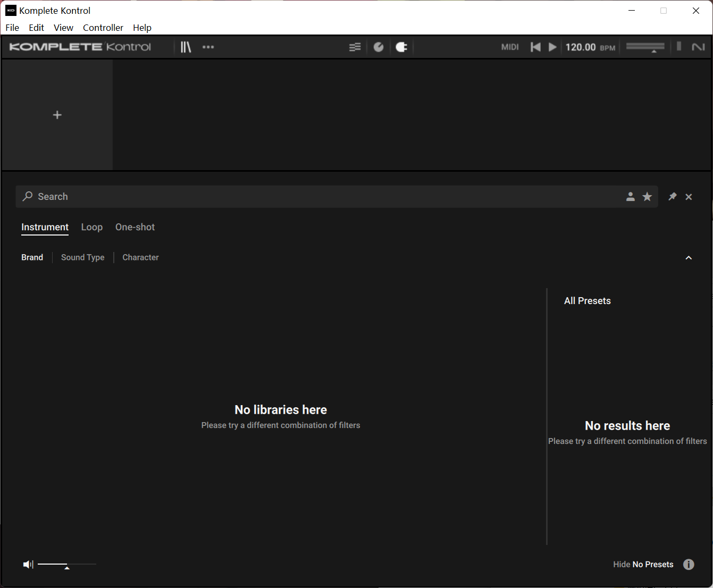Click the Native Instruments NI logo
713x588 pixels.
point(698,47)
